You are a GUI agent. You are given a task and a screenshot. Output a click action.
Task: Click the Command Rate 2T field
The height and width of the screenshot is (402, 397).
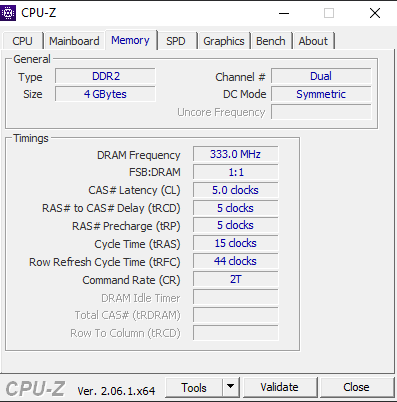(235, 279)
